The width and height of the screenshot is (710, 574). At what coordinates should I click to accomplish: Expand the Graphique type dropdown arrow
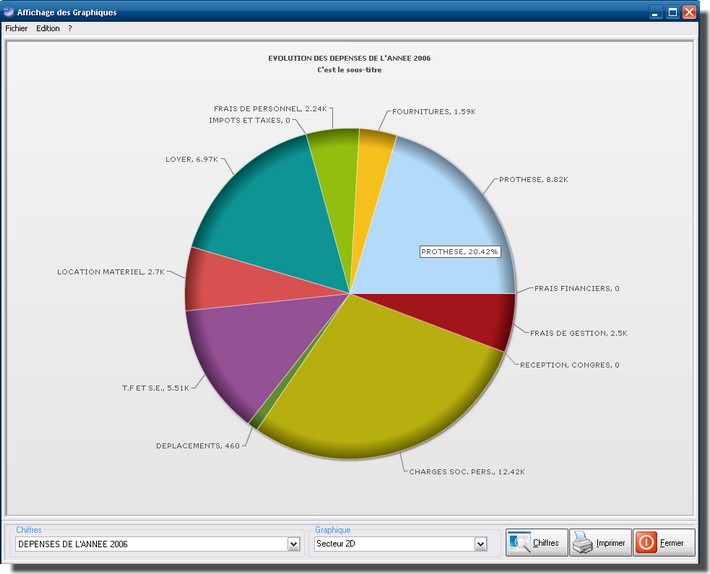coord(480,544)
